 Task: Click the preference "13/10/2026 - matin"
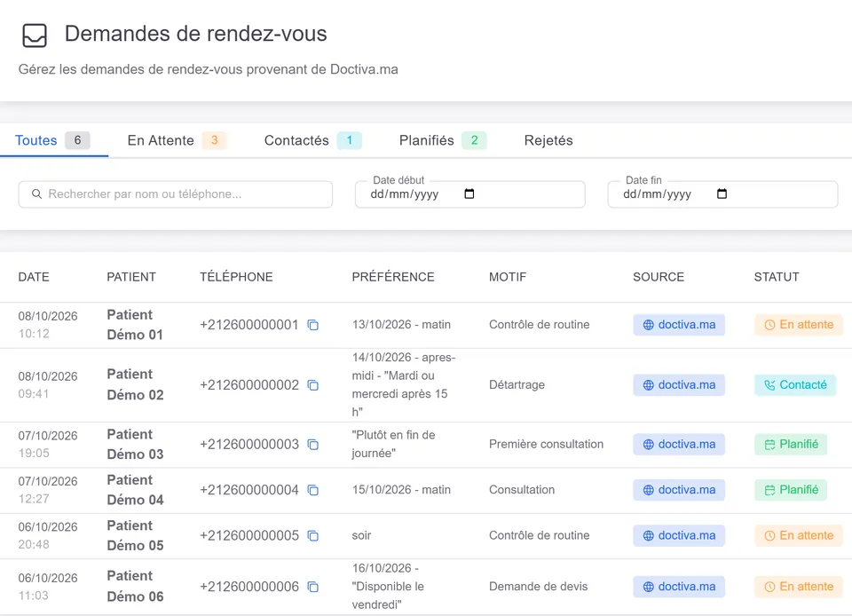[x=401, y=324]
